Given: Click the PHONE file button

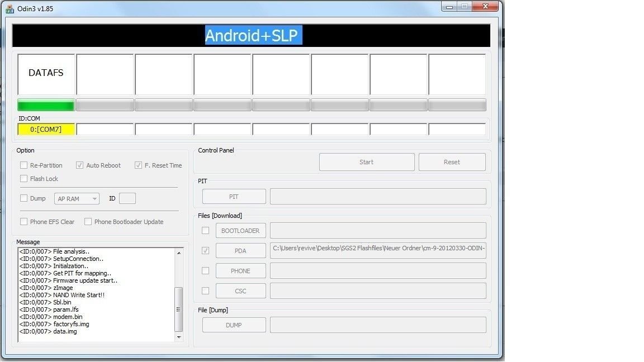Looking at the screenshot, I should point(241,271).
